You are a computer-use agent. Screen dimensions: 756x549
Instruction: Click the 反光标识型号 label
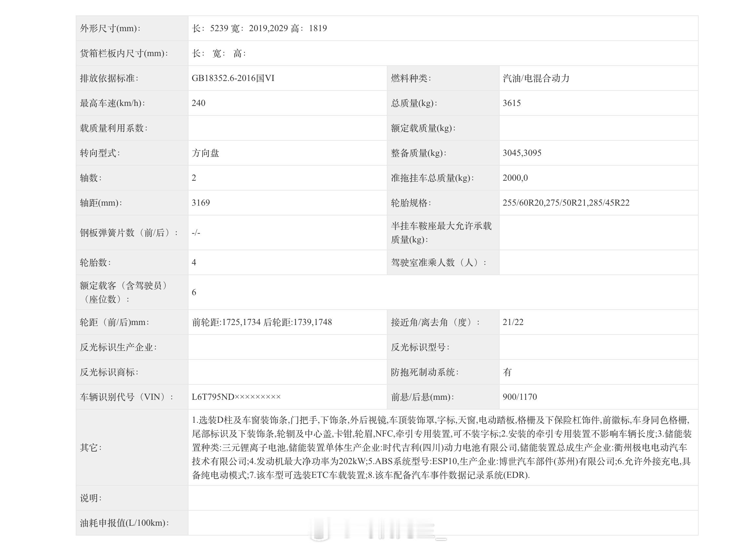click(420, 347)
